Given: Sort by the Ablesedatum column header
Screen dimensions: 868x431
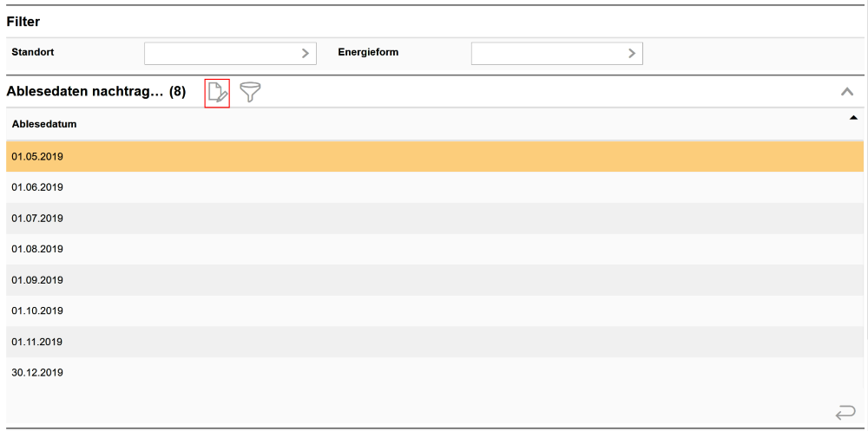Looking at the screenshot, I should click(x=44, y=124).
